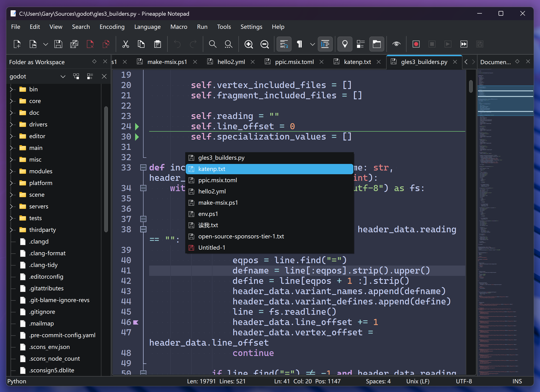Screen dimensions: 540x392
Task: Click the Zoom Out icon
Action: (x=265, y=44)
